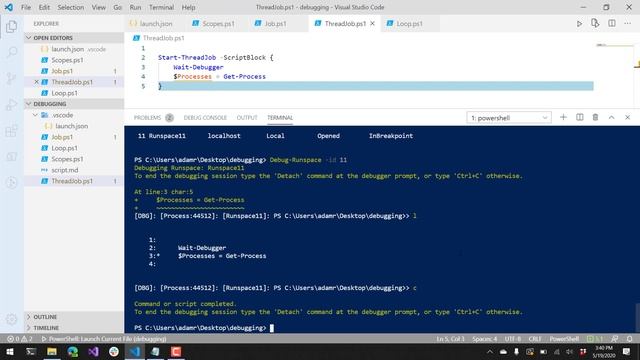The width and height of the screenshot is (640, 360).
Task: Open the File menu
Action: click(26, 7)
